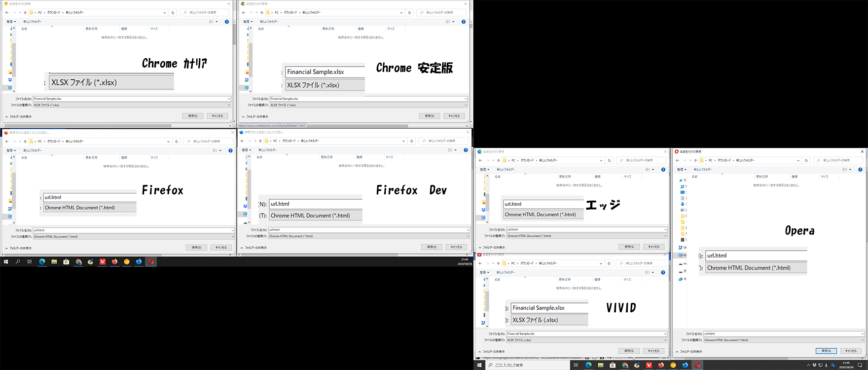This screenshot has width=868, height=370.
Task: Click 新しいフォルダー in Firefox dialog
Action: pos(32,150)
